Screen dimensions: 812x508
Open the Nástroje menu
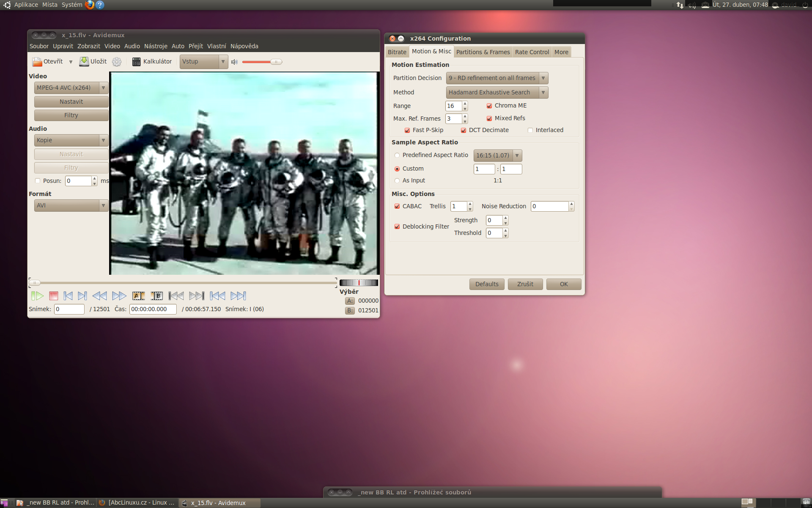pos(156,46)
